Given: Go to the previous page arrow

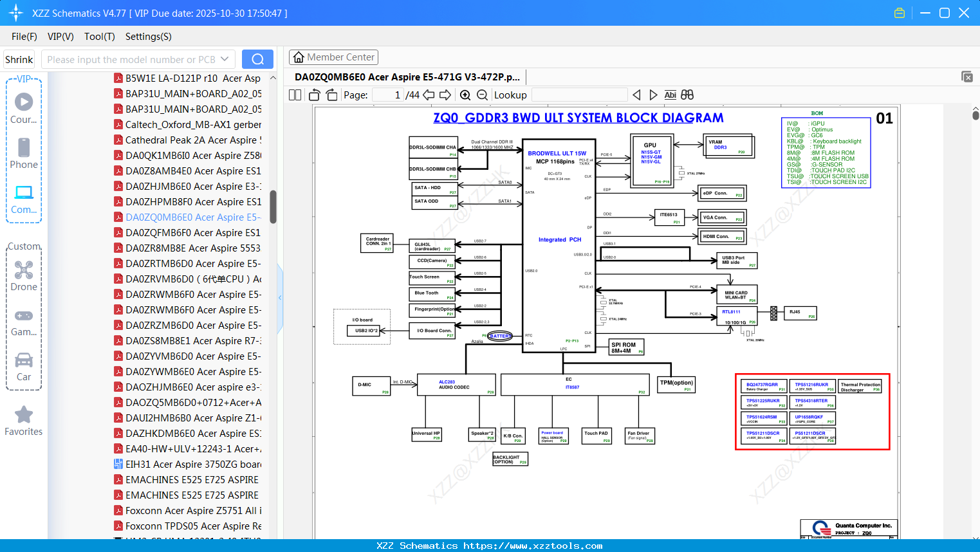Looking at the screenshot, I should point(429,95).
